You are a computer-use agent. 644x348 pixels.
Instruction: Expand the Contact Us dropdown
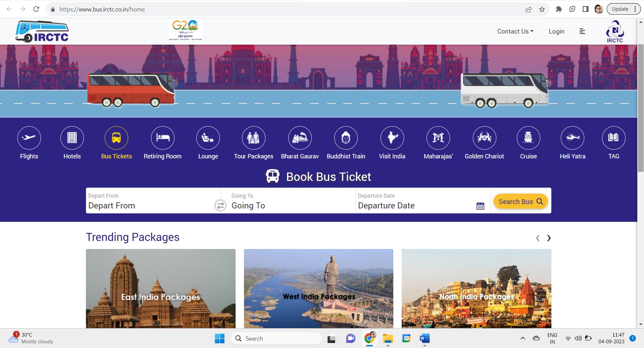click(x=515, y=31)
